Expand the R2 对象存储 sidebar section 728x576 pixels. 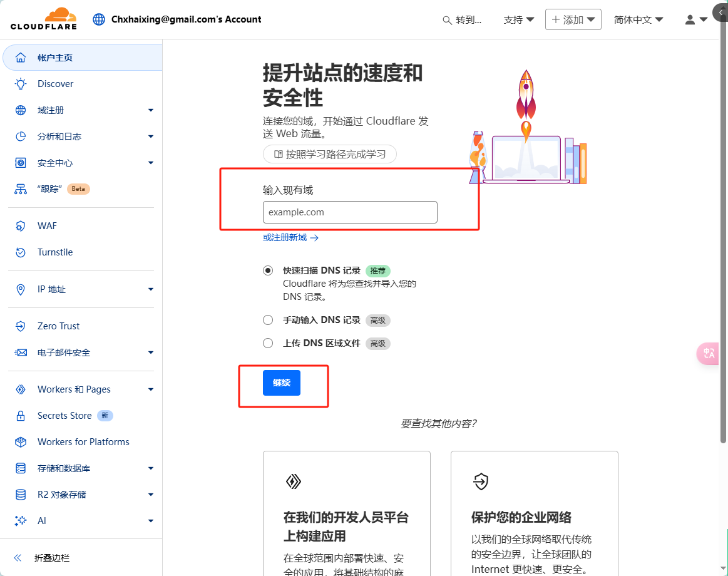[x=150, y=495]
